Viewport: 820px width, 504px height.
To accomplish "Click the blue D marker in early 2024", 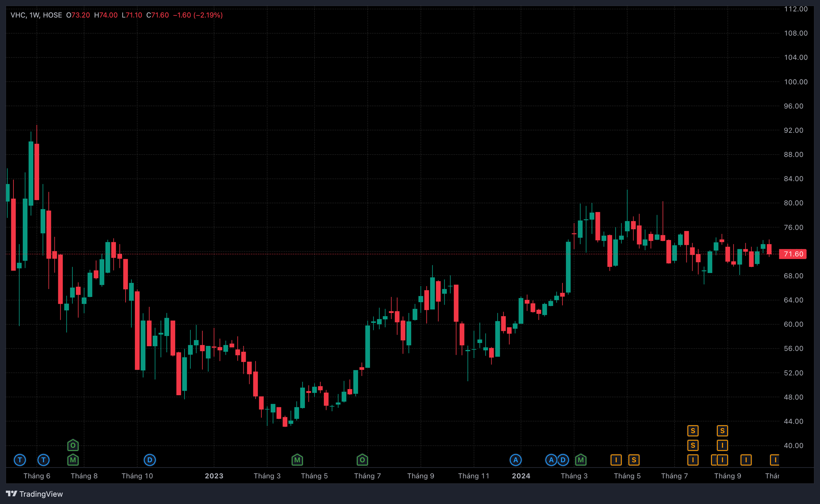I will tap(563, 460).
